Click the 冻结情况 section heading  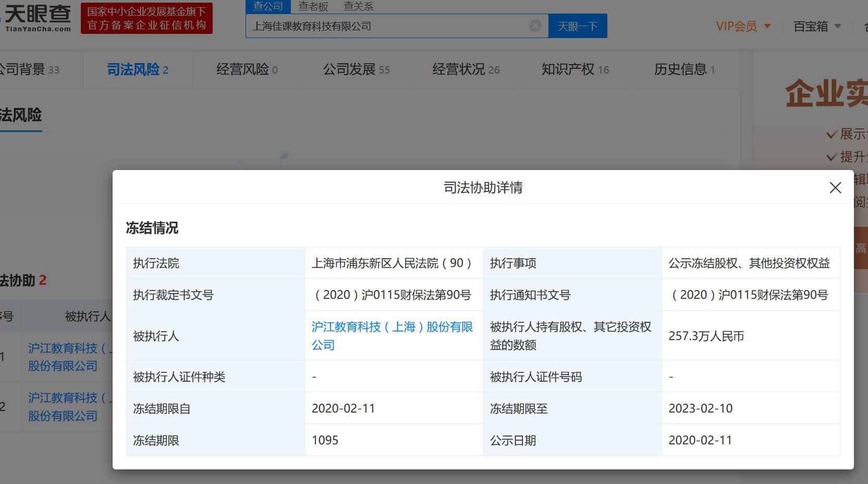coord(152,228)
